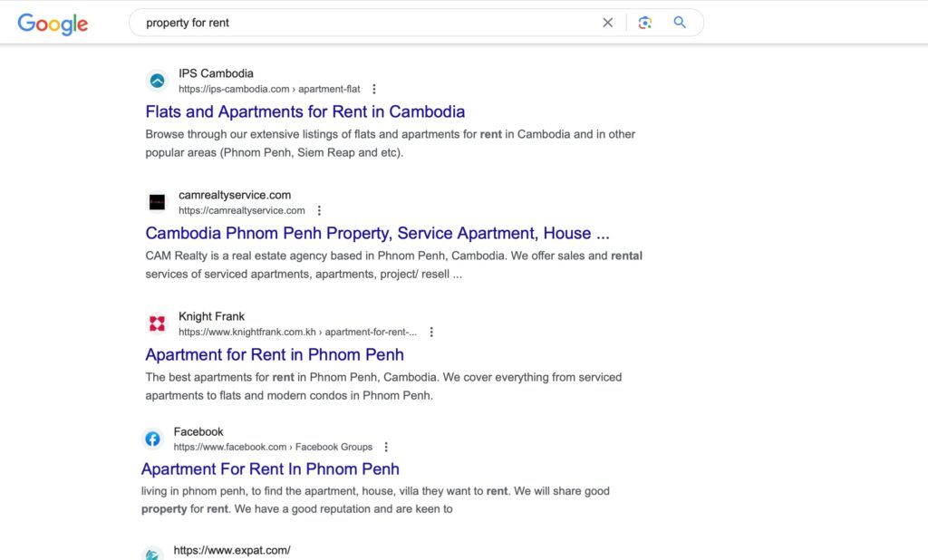Open the Facebook group Apartment For Rent link
This screenshot has width=928, height=560.
coord(270,468)
